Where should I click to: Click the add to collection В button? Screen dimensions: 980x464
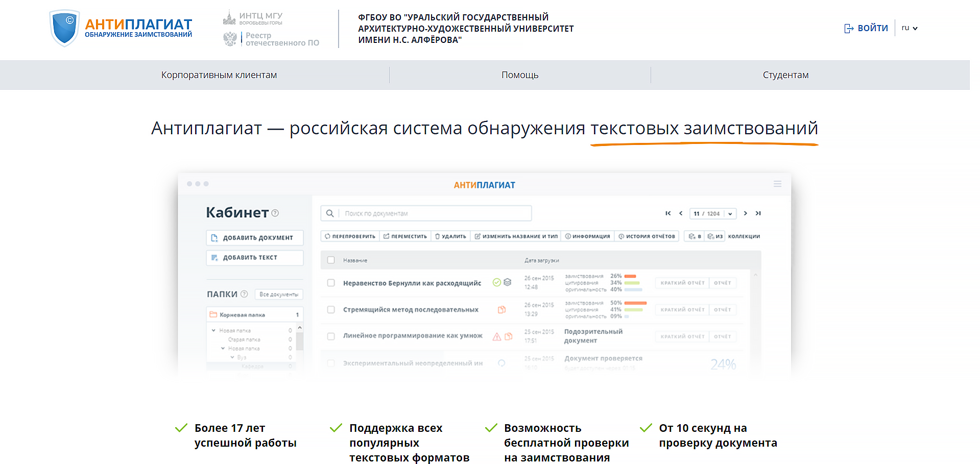tap(695, 236)
